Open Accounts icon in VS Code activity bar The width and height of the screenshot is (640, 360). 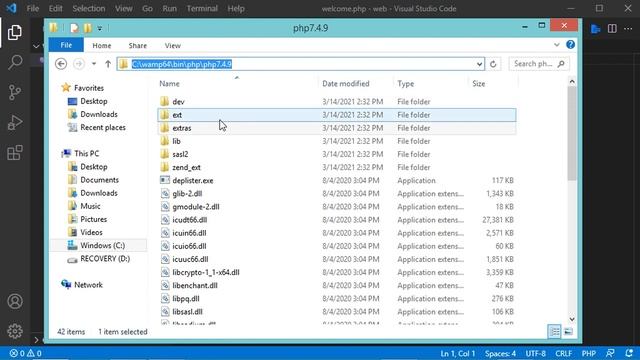(15, 301)
